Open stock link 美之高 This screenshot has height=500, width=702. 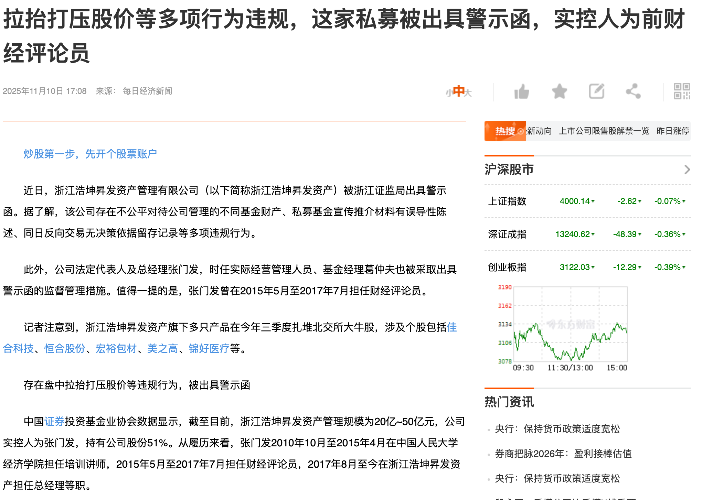tap(163, 348)
